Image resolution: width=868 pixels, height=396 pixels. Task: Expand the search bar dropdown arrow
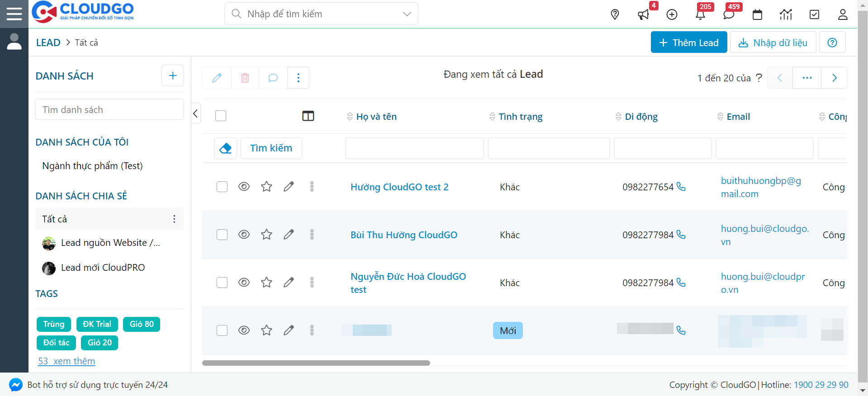tap(407, 14)
